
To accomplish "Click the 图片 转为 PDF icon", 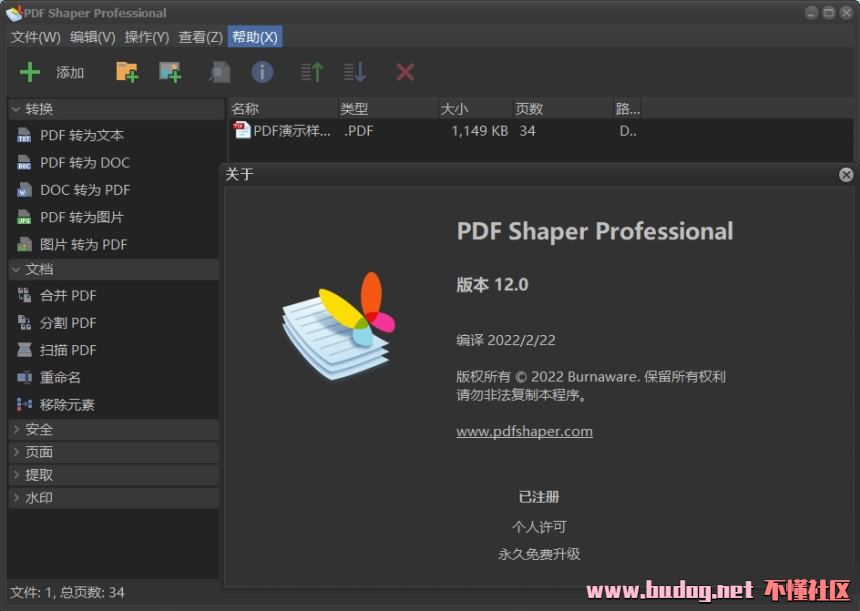I will point(24,245).
